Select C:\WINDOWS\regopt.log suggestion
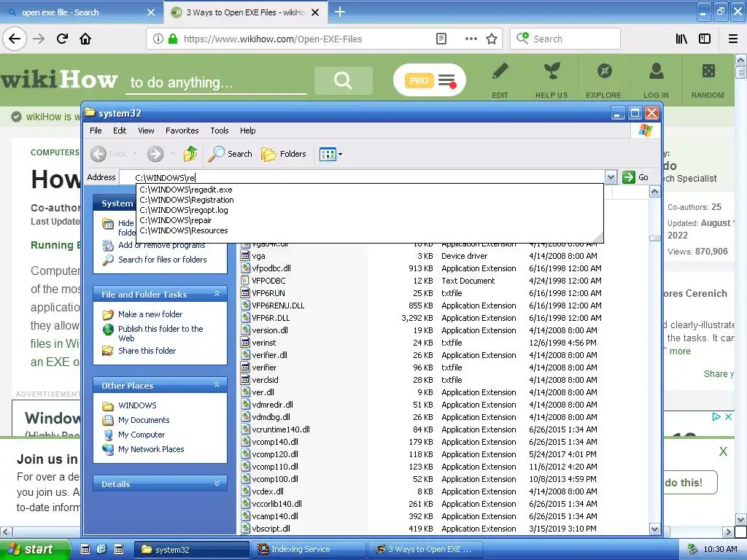747x560 pixels. pyautogui.click(x=183, y=210)
